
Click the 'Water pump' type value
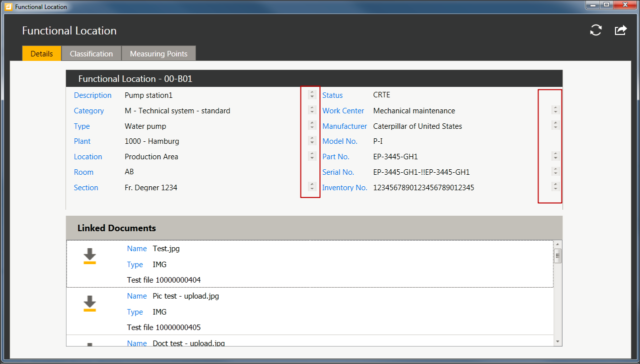click(145, 126)
